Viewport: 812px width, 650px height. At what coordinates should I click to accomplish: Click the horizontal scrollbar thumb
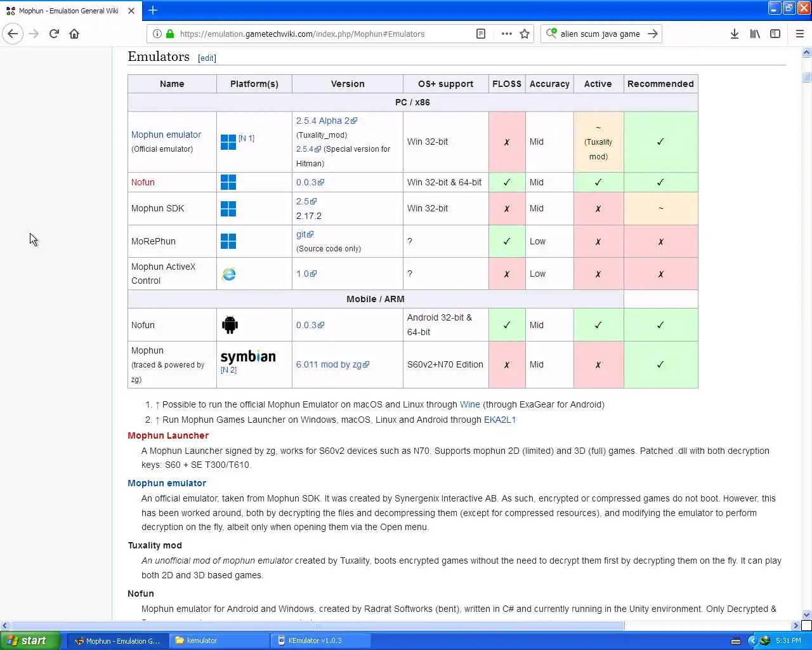(x=317, y=625)
